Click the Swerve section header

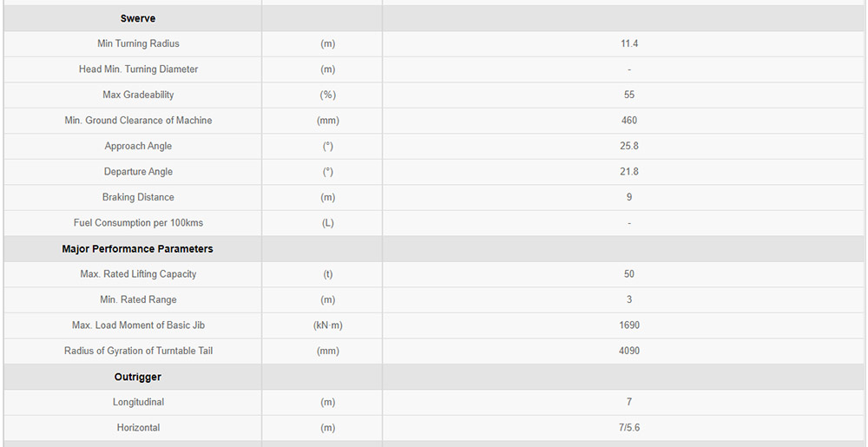(x=137, y=18)
